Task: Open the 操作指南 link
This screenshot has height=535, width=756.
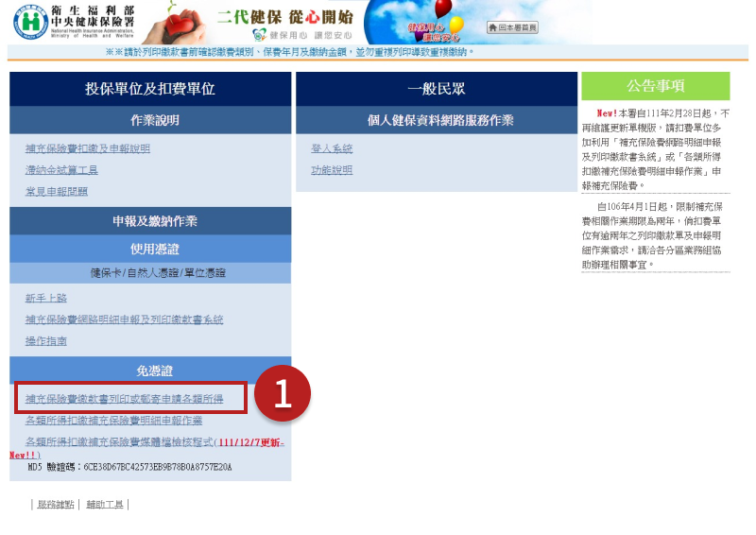Action: pos(46,340)
